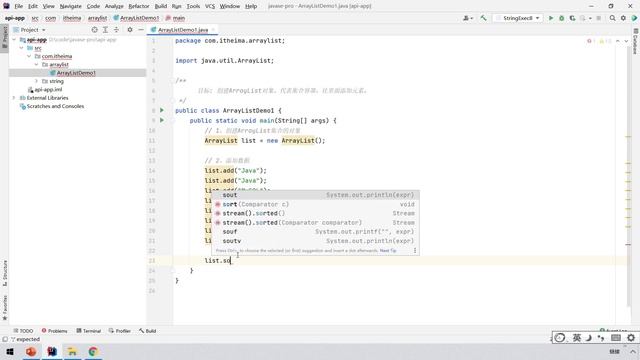Open Project panel options gear
The image size is (640, 360).
point(130,30)
